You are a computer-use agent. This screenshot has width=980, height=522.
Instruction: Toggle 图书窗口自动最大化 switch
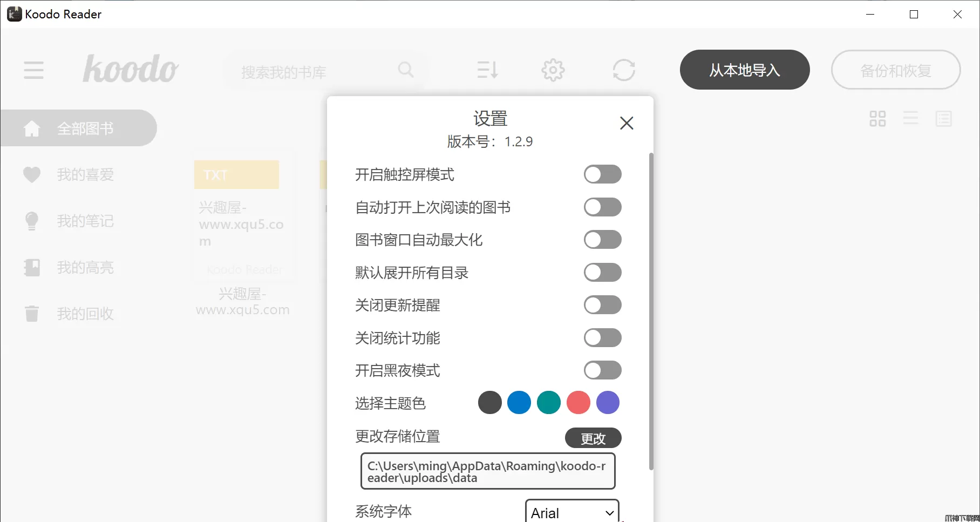(602, 240)
